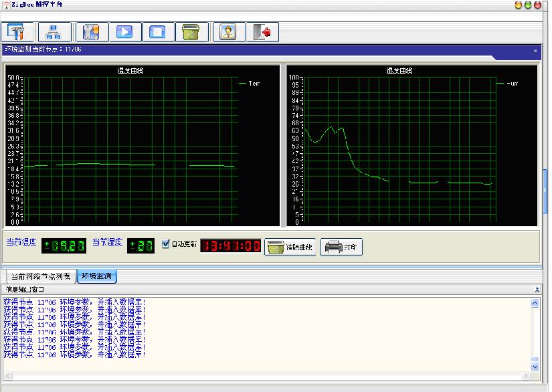The image size is (552, 392).
Task: Select the environment monitoring (环境监测) tab
Action: (97, 276)
